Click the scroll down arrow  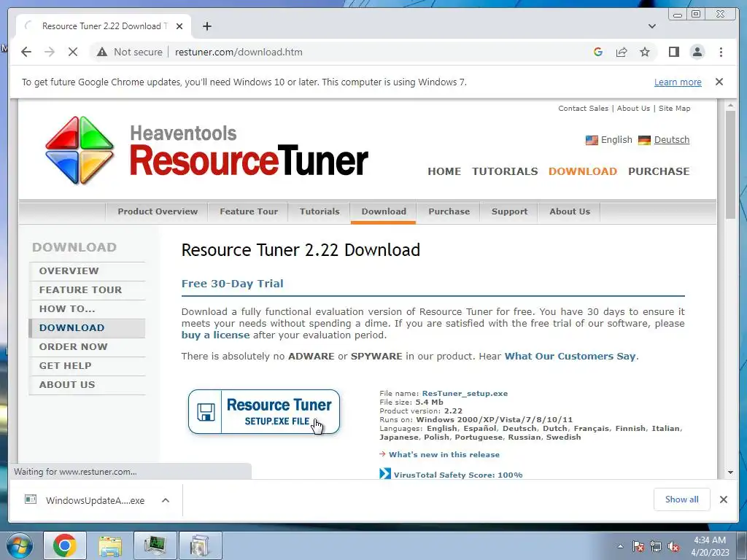click(730, 472)
